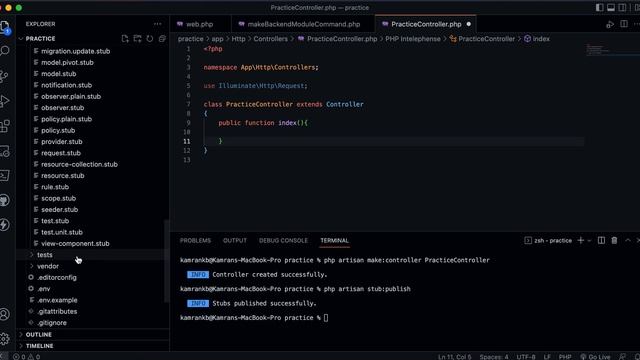Viewport: 640px width, 360px height.
Task: Click index method breadcrumb
Action: [541, 39]
